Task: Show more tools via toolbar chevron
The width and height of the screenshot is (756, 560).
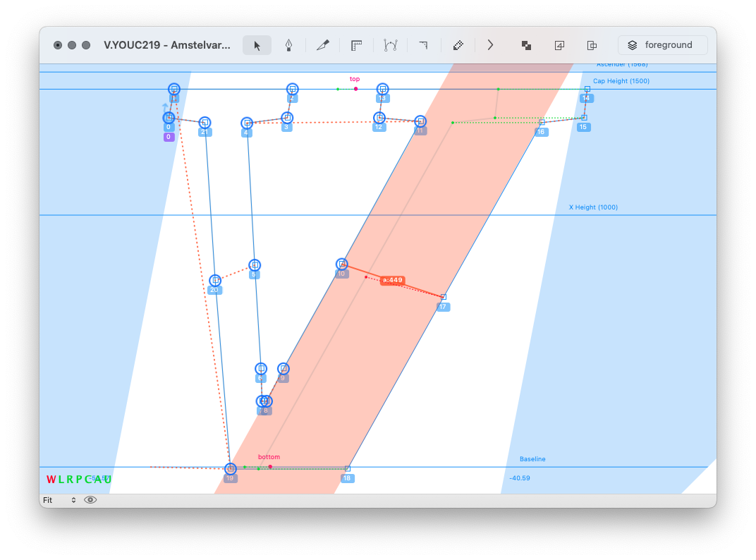Action: [x=491, y=45]
